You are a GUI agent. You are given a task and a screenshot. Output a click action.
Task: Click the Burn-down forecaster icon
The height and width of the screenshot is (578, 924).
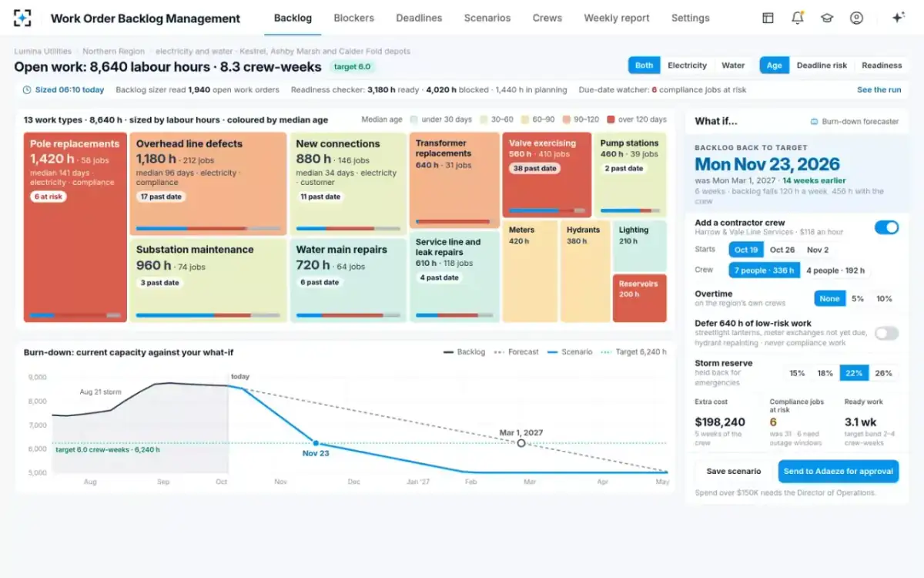click(x=815, y=122)
